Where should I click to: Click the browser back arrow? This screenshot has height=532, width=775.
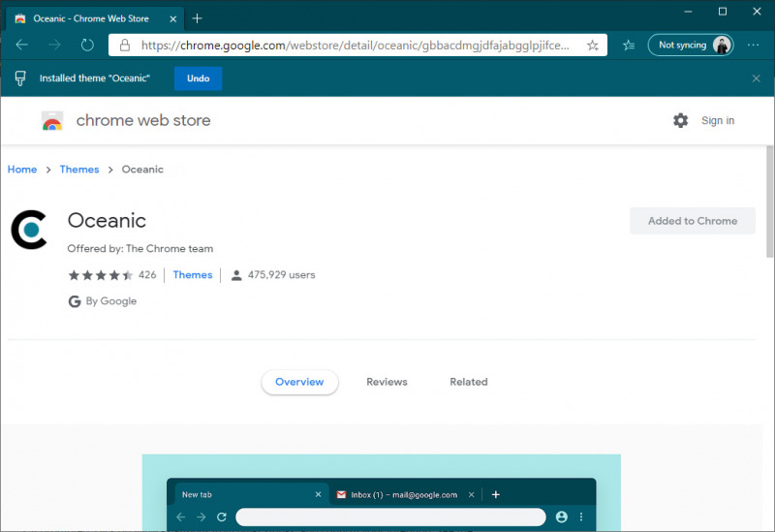click(22, 45)
